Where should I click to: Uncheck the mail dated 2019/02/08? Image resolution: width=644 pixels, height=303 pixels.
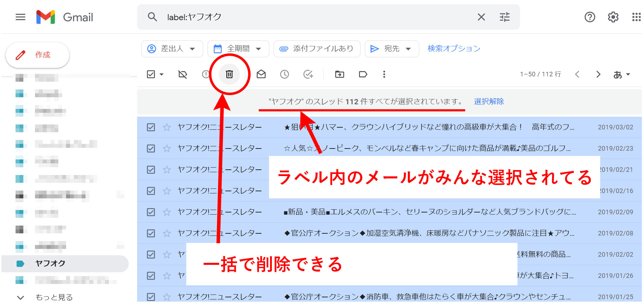point(151,233)
